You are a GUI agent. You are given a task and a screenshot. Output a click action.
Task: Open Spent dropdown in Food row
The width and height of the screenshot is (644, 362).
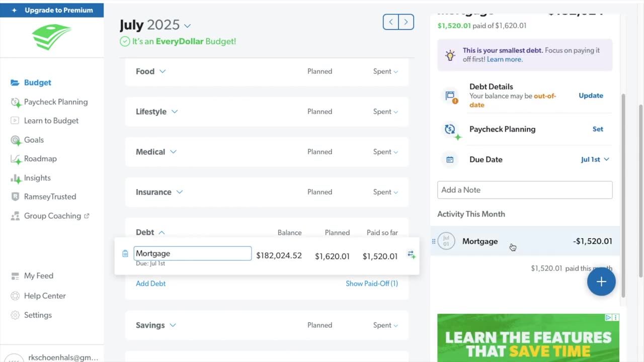[385, 71]
